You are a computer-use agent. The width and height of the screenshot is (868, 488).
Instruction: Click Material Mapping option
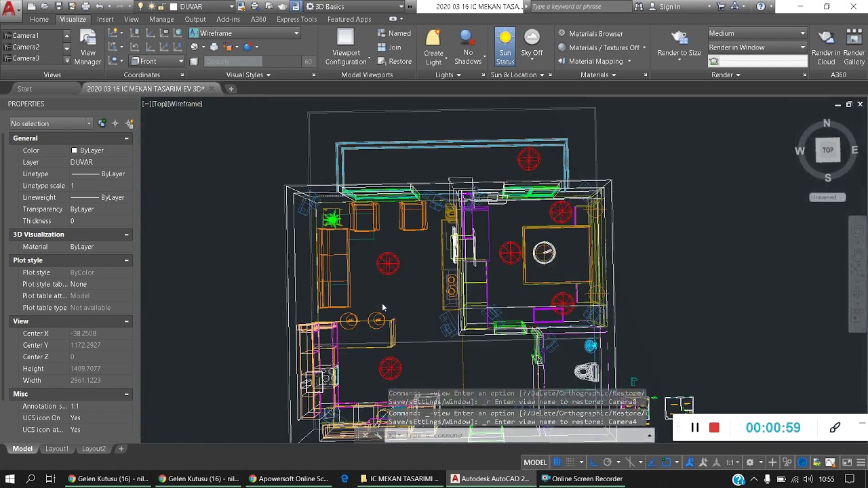pyautogui.click(x=594, y=61)
